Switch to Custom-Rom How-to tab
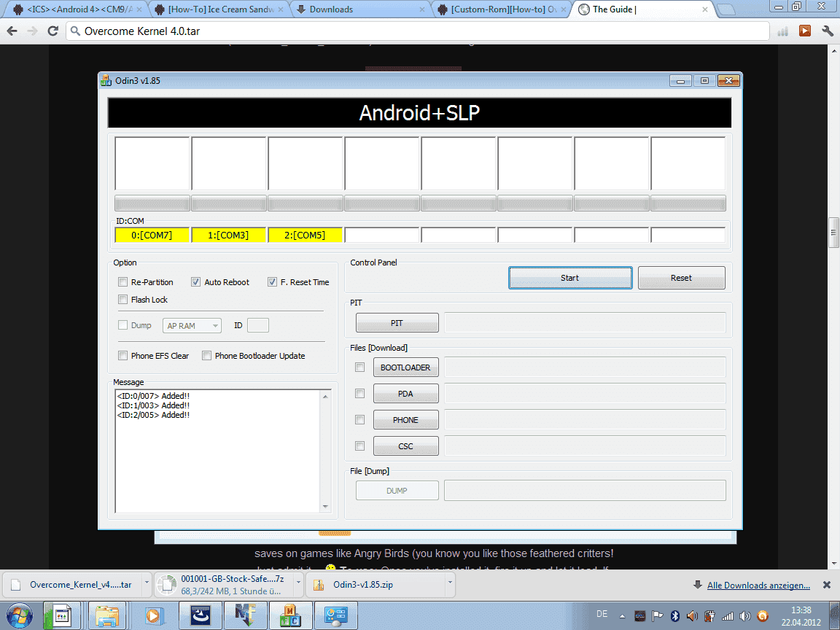The width and height of the screenshot is (840, 630). (502, 9)
